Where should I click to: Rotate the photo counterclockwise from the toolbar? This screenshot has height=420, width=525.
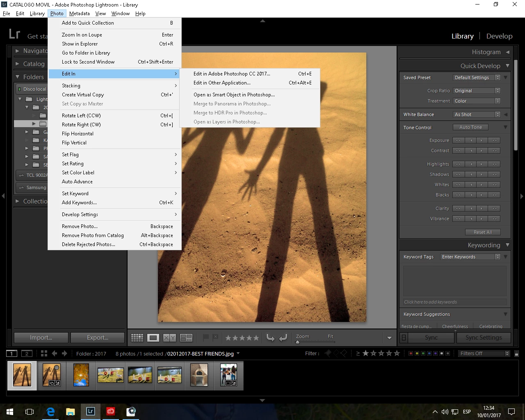point(271,338)
